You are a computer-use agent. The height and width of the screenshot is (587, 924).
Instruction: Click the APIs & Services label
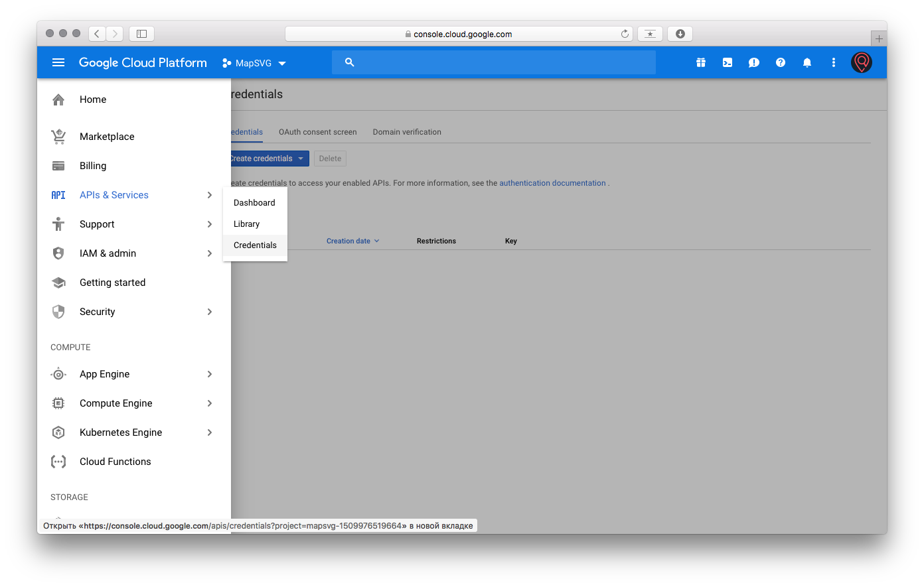[114, 195]
